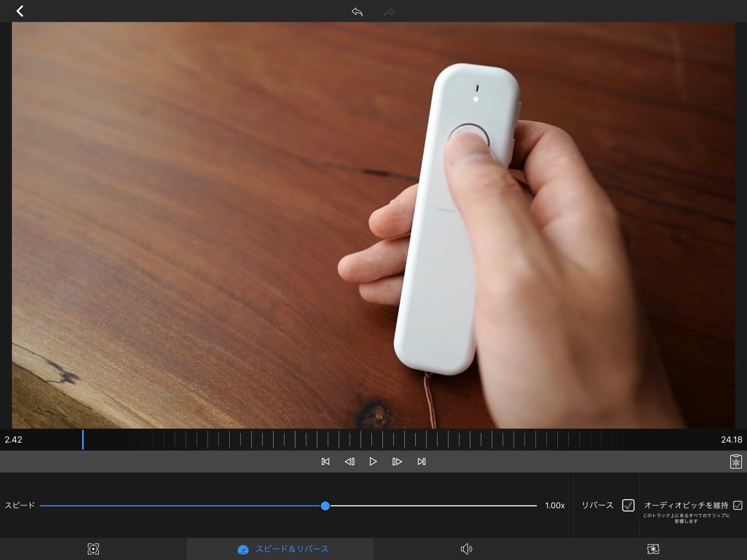Toggle オーディオピッチを維持 checkbox
747x560 pixels.
tap(738, 505)
